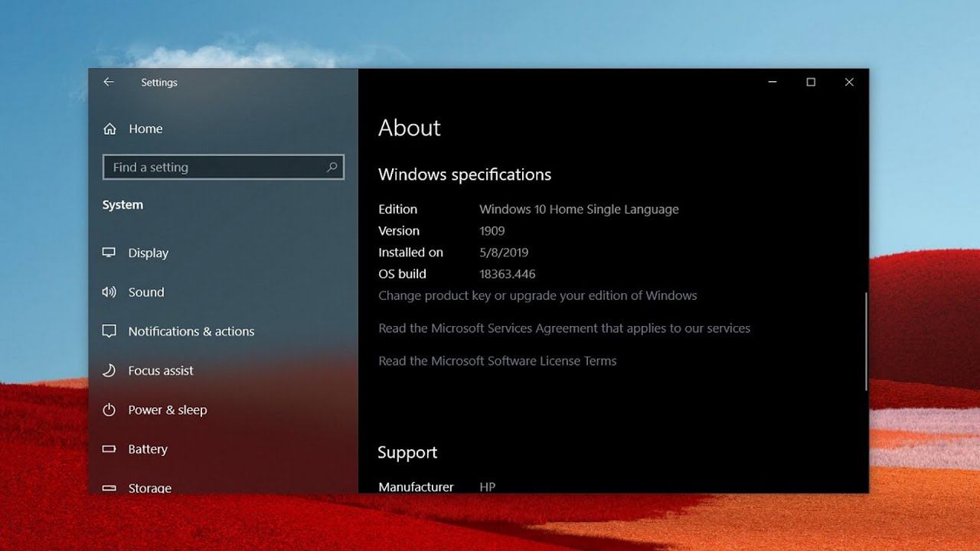The image size is (980, 551).
Task: Click the About page scrollbar
Action: (866, 341)
